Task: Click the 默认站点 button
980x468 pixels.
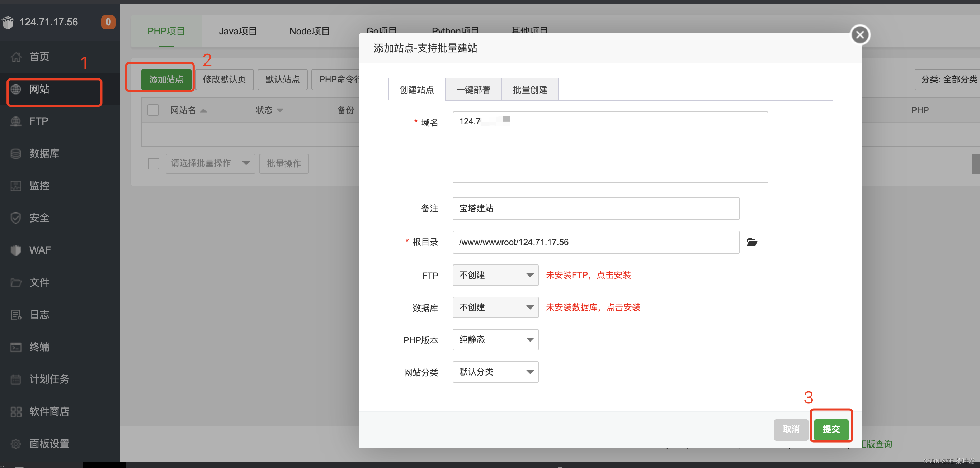Action: [282, 80]
